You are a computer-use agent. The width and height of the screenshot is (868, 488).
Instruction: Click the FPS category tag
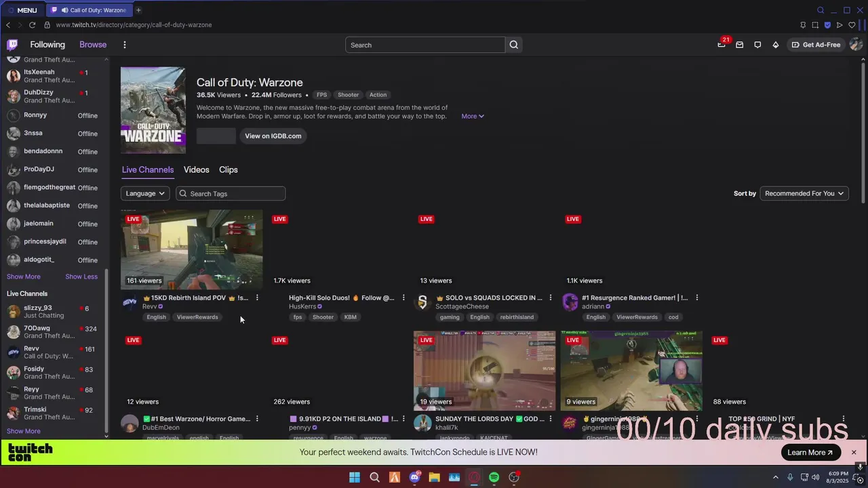click(x=321, y=95)
